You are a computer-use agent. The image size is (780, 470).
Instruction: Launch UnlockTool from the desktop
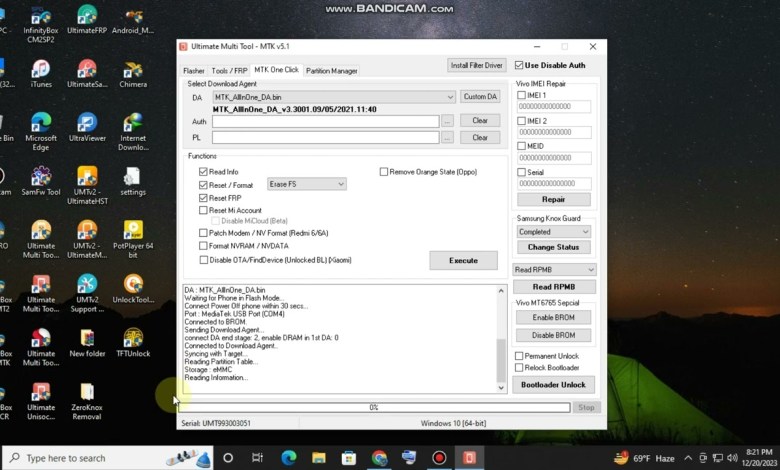[133, 288]
